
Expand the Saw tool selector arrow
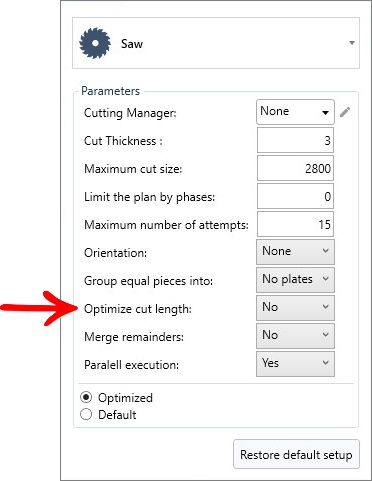click(x=352, y=43)
